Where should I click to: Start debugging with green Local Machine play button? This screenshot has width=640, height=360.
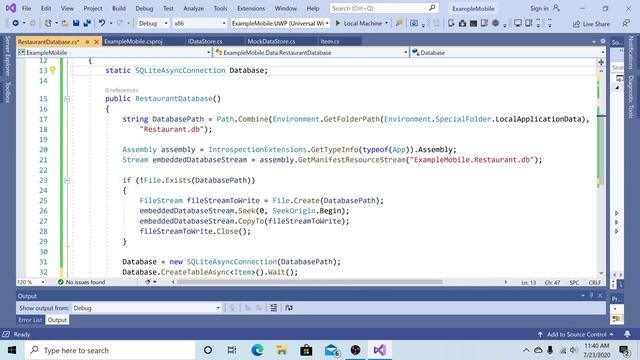pos(338,23)
